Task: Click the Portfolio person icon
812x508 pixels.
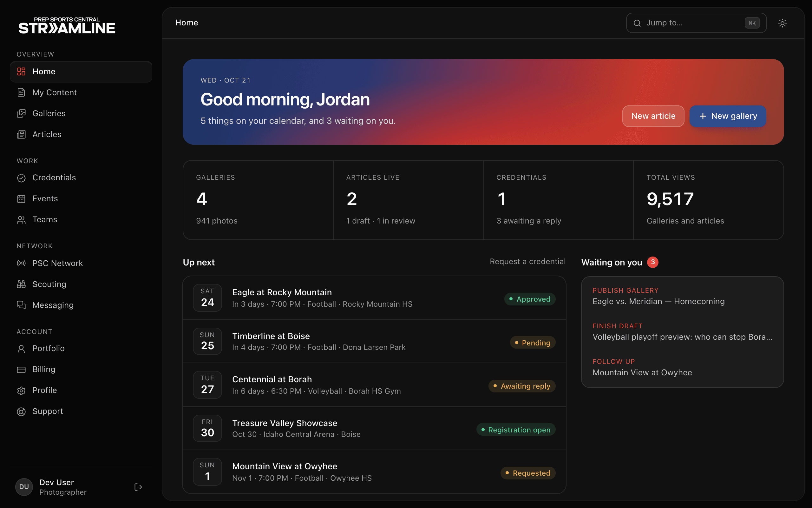Action: pyautogui.click(x=21, y=348)
